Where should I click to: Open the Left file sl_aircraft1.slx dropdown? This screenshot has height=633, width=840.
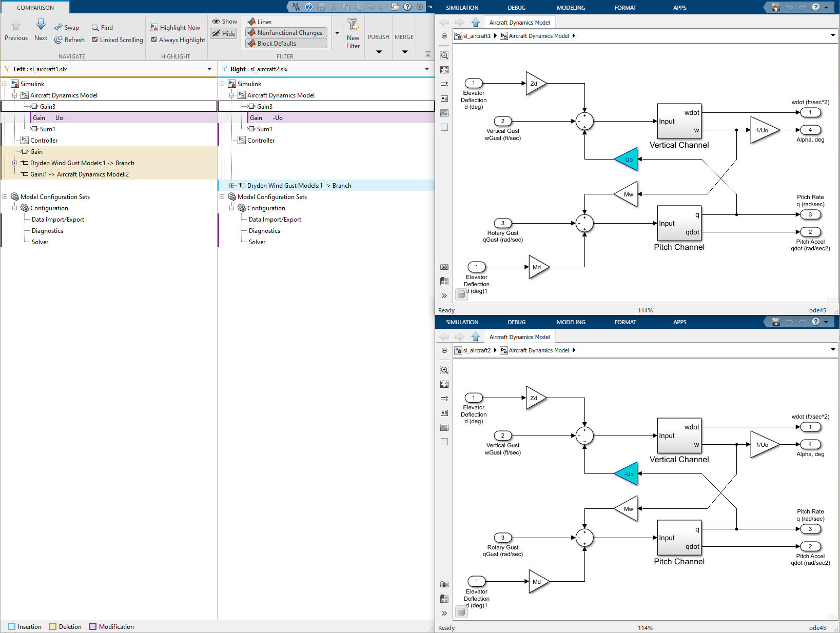[x=209, y=69]
